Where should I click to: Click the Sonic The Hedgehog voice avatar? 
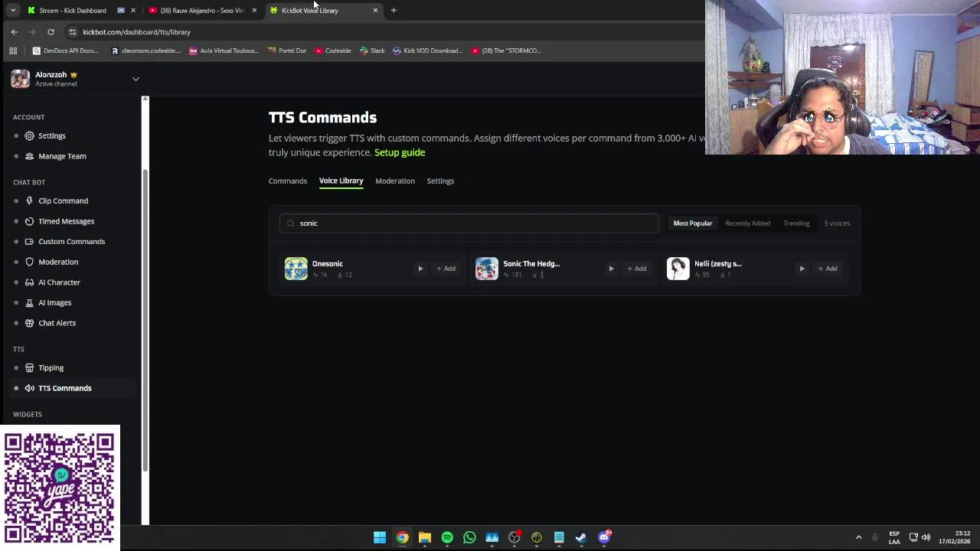[x=487, y=269]
